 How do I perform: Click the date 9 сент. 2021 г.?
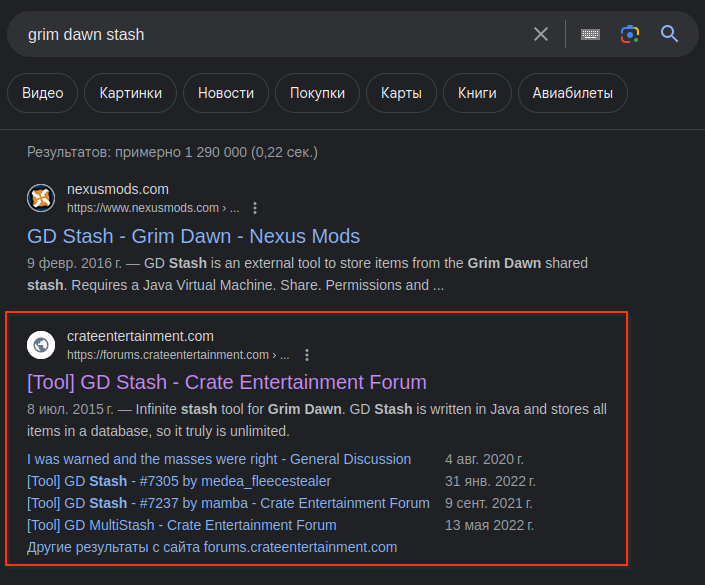click(x=489, y=503)
